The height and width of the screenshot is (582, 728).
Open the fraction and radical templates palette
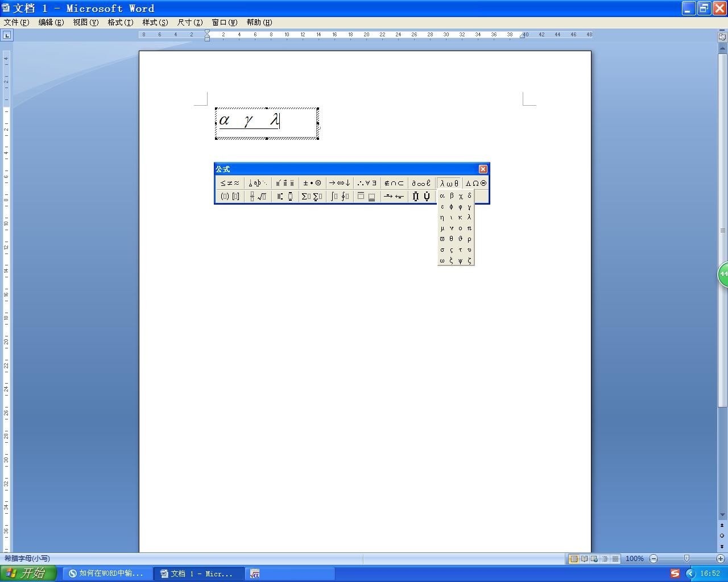pos(257,197)
